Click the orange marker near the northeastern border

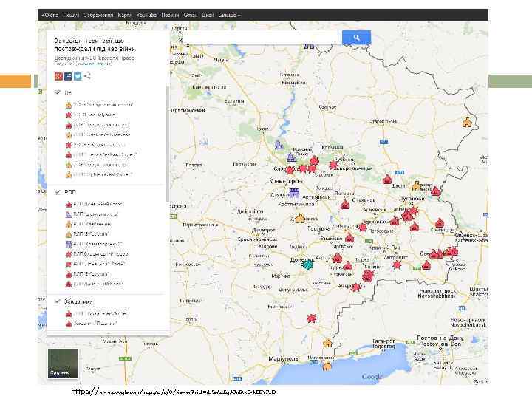[467, 122]
